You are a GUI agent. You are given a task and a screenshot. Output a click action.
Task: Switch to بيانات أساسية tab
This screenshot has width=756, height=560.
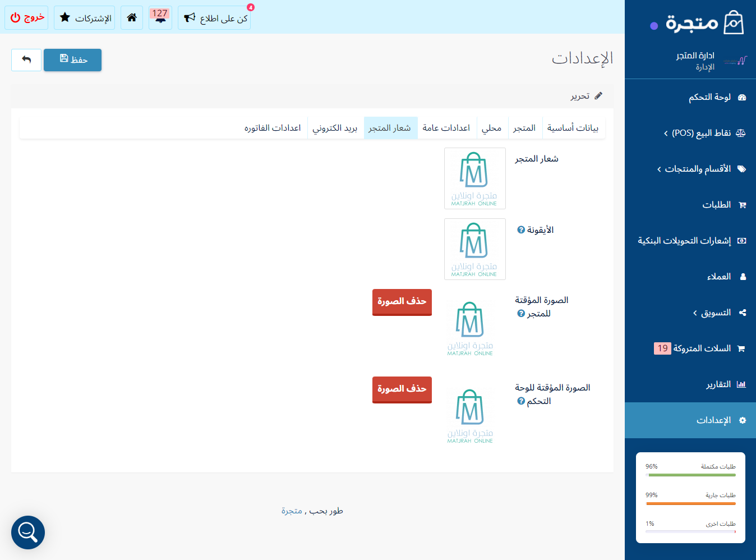coord(573,128)
